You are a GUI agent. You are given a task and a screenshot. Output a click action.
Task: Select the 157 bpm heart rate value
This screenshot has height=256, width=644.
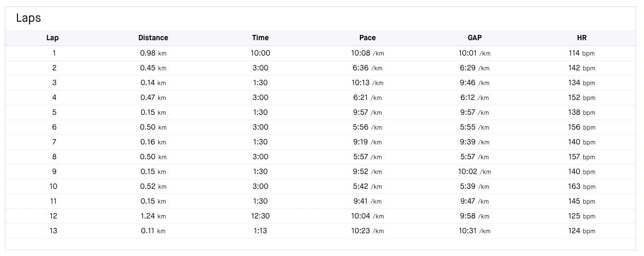(x=582, y=157)
